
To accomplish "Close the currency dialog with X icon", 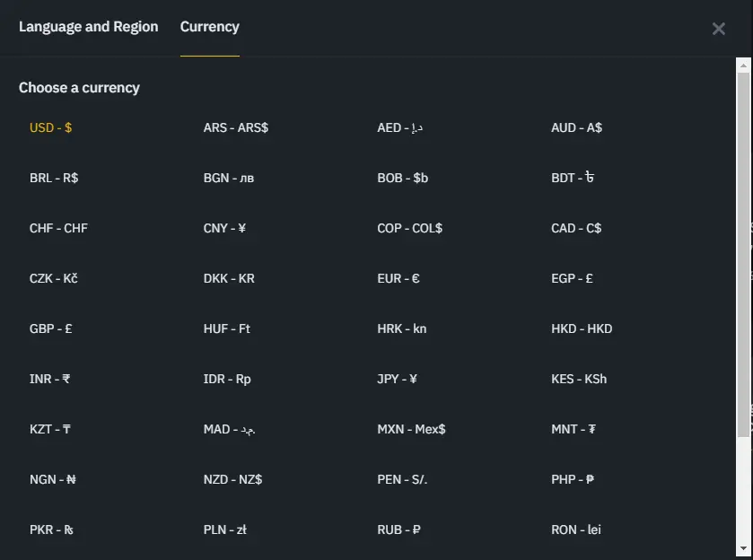I will click(718, 29).
